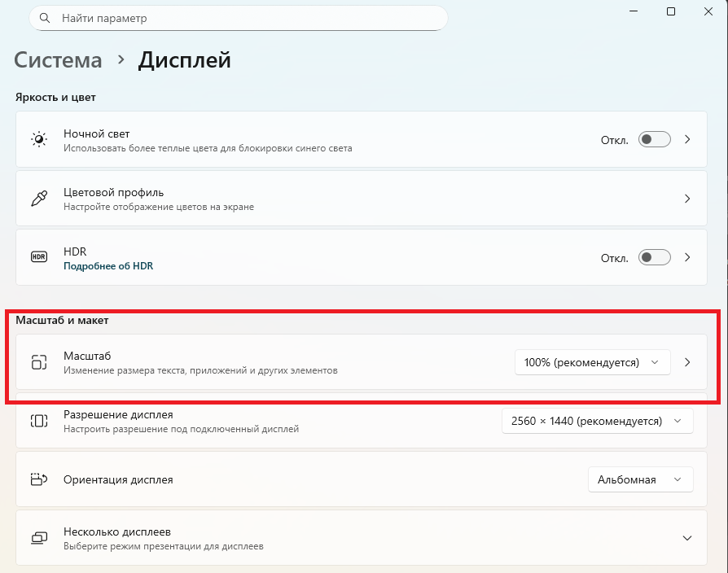This screenshot has width=728, height=573.
Task: Open the 100% scale dropdown
Action: 592,362
